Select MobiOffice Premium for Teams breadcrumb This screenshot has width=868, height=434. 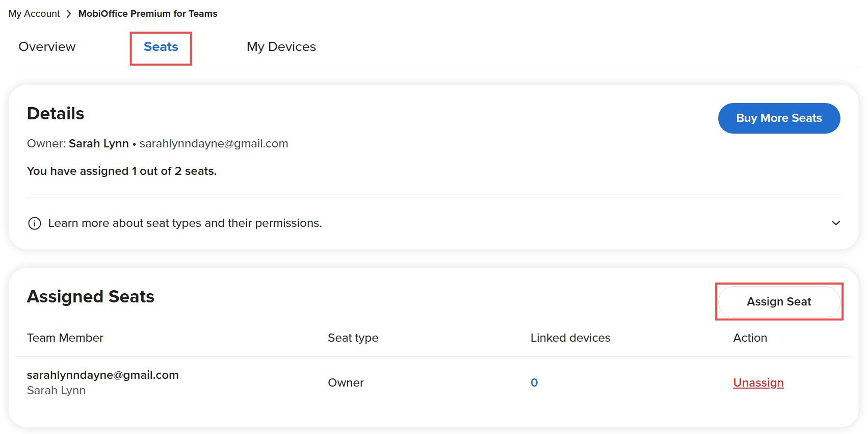tap(148, 14)
